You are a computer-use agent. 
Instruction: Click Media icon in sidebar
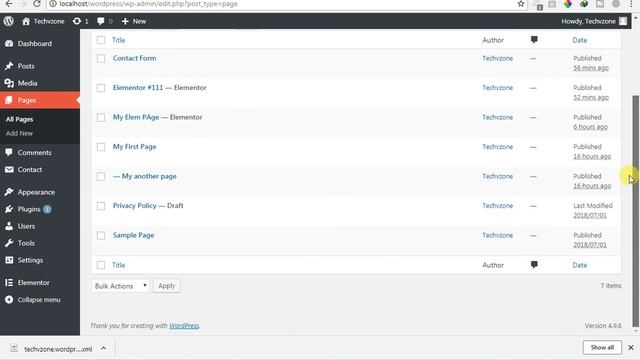point(9,83)
